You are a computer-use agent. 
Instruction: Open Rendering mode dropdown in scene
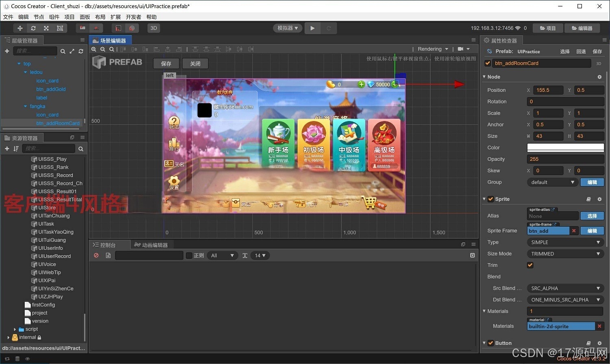pos(433,49)
